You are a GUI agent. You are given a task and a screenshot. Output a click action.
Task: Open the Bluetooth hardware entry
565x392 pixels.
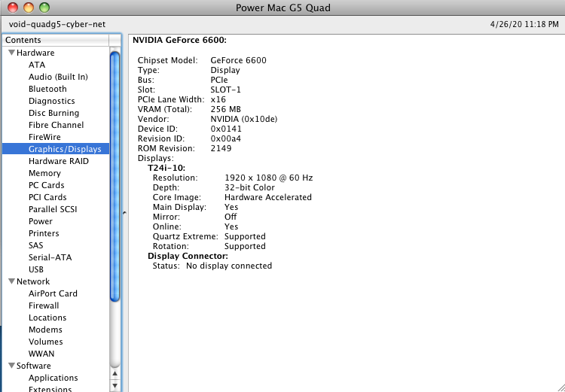click(47, 89)
